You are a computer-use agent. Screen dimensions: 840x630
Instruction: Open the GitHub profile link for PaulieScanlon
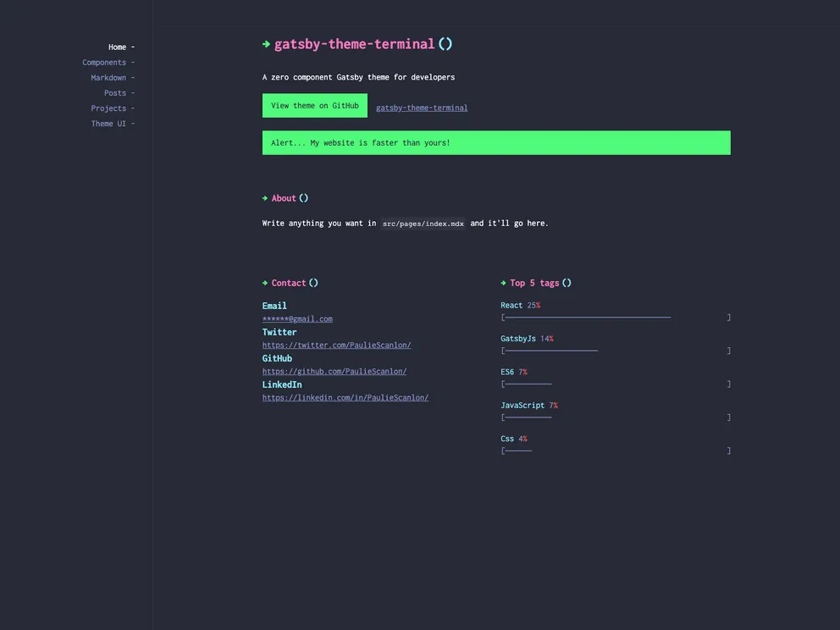334,371
